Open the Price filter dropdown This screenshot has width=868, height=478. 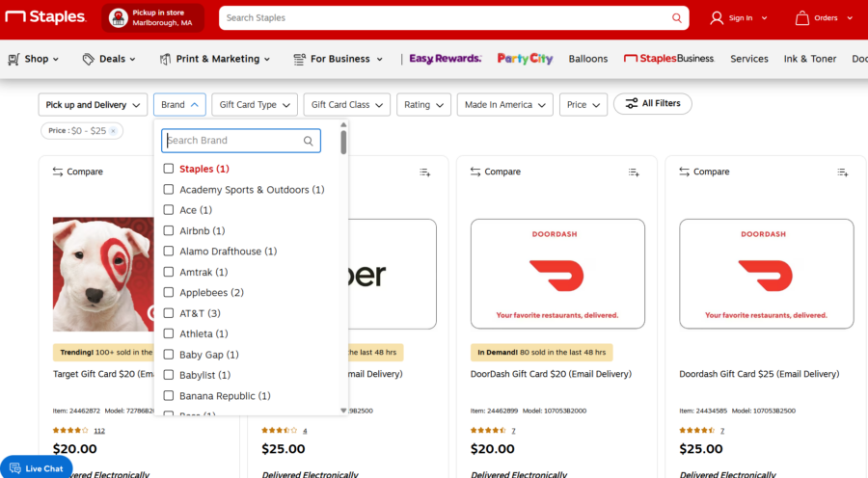pos(583,104)
